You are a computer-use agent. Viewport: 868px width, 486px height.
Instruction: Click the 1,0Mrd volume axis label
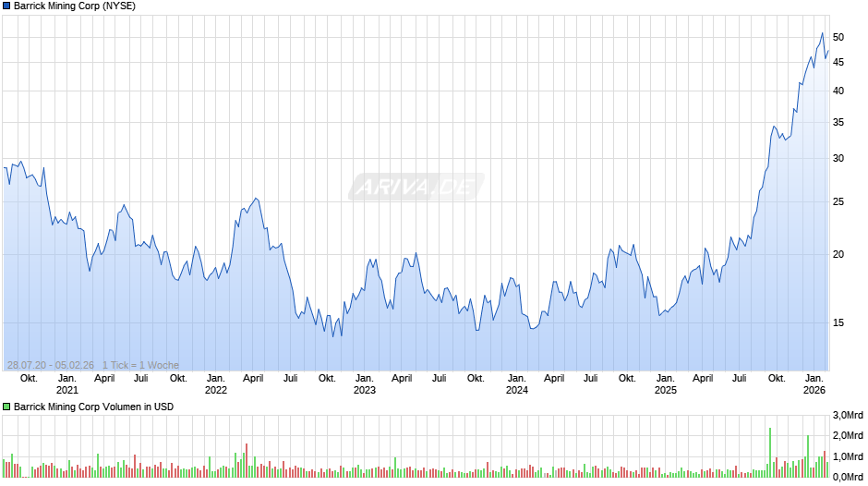[x=848, y=456]
